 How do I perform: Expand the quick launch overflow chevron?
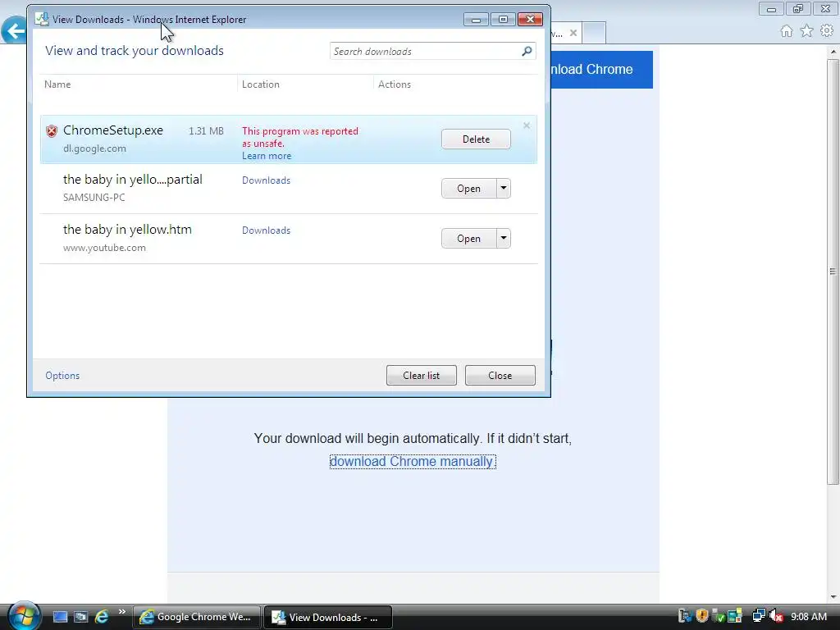click(x=121, y=611)
